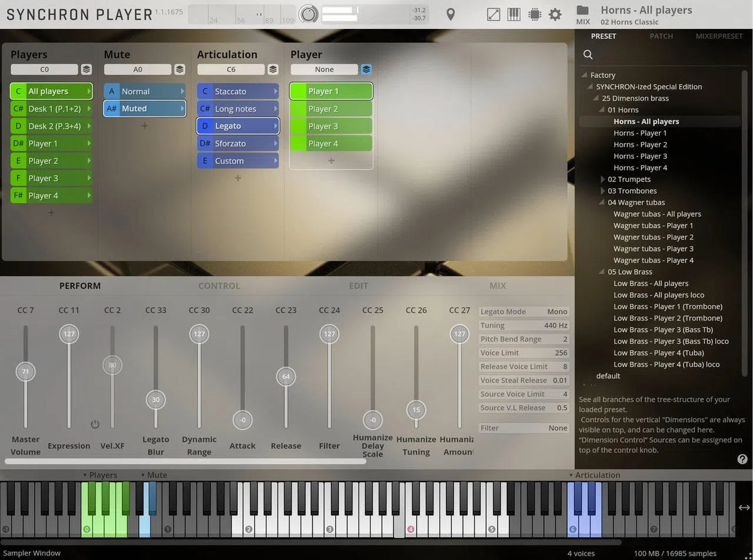Image resolution: width=753 pixels, height=560 pixels.
Task: Collapse the 04 Wagner tubas branch
Action: click(601, 202)
